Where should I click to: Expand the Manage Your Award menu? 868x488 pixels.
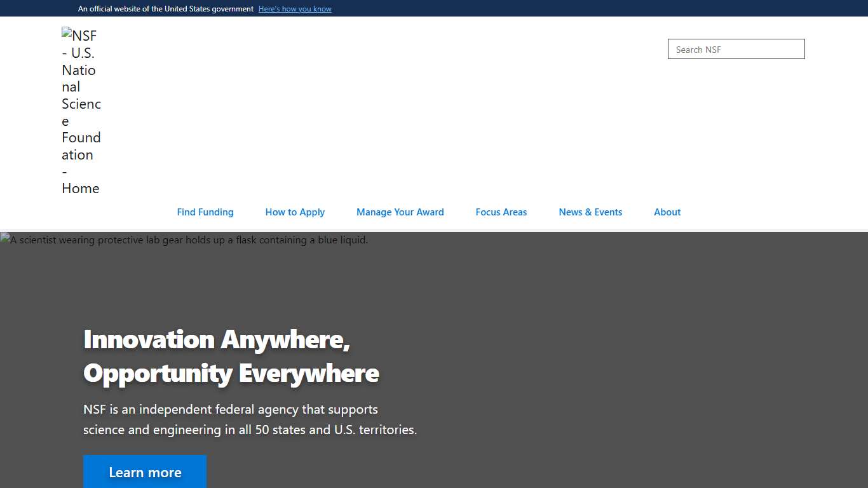click(x=400, y=212)
